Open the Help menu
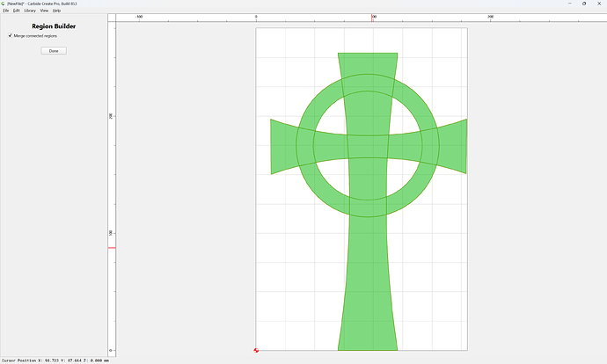Screen dimensions: 607x364 pos(56,11)
